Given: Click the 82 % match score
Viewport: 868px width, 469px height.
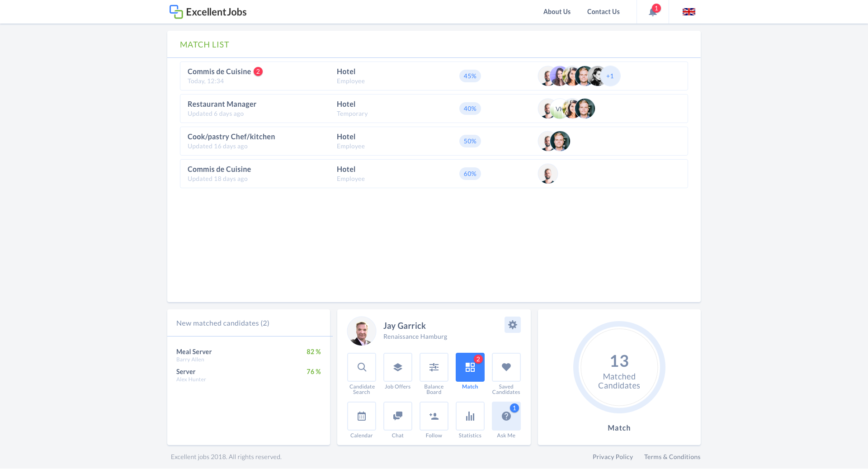Looking at the screenshot, I should 314,352.
